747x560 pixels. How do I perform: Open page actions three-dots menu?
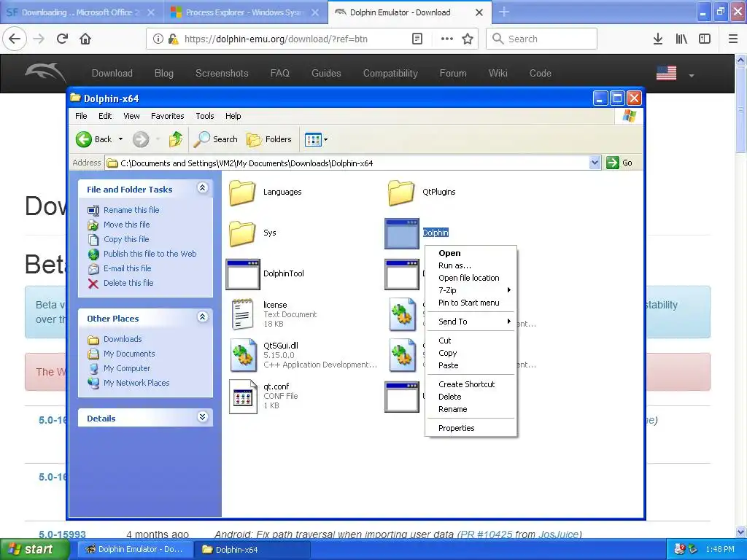coord(447,39)
